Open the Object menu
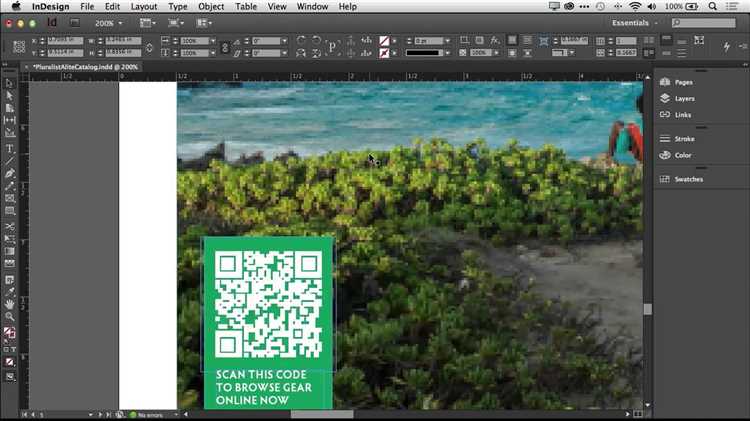This screenshot has width=750, height=421. click(211, 7)
